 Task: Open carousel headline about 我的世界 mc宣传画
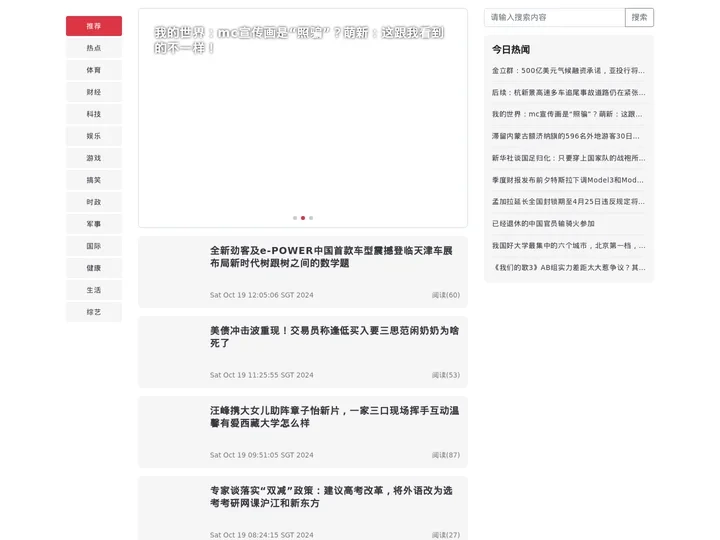pyautogui.click(x=299, y=40)
